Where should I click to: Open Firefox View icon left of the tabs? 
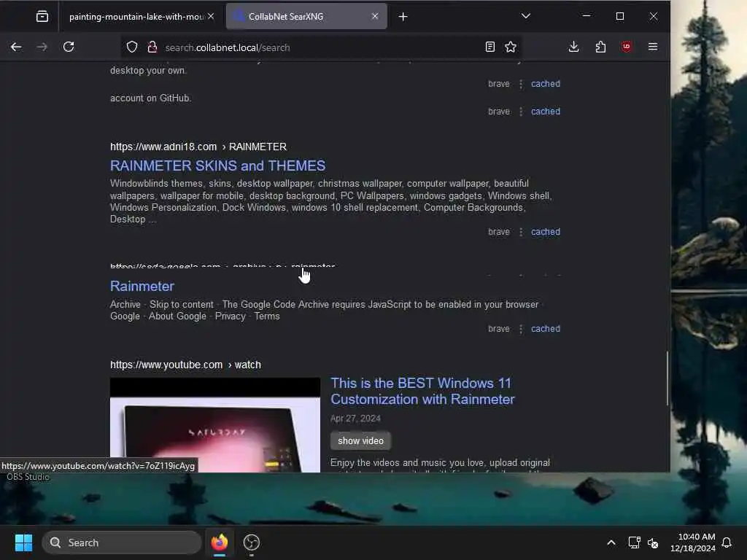point(42,17)
